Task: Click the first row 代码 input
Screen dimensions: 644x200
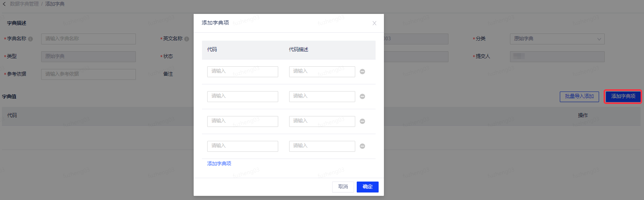Action: (243, 72)
